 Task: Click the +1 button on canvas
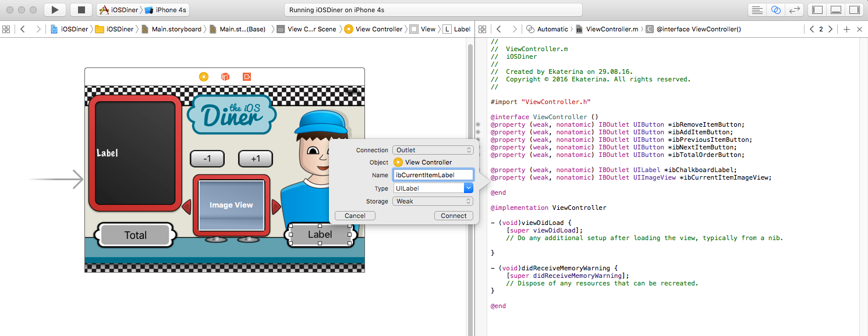coord(256,159)
